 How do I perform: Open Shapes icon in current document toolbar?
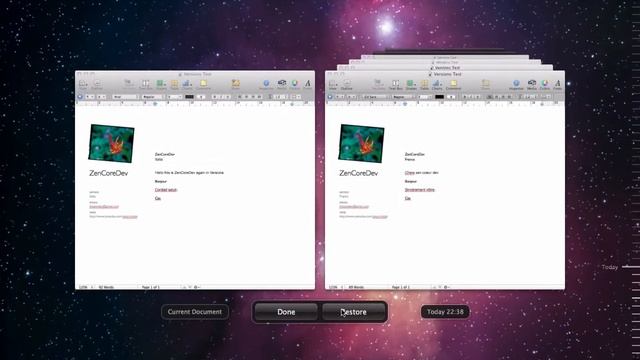coord(161,84)
